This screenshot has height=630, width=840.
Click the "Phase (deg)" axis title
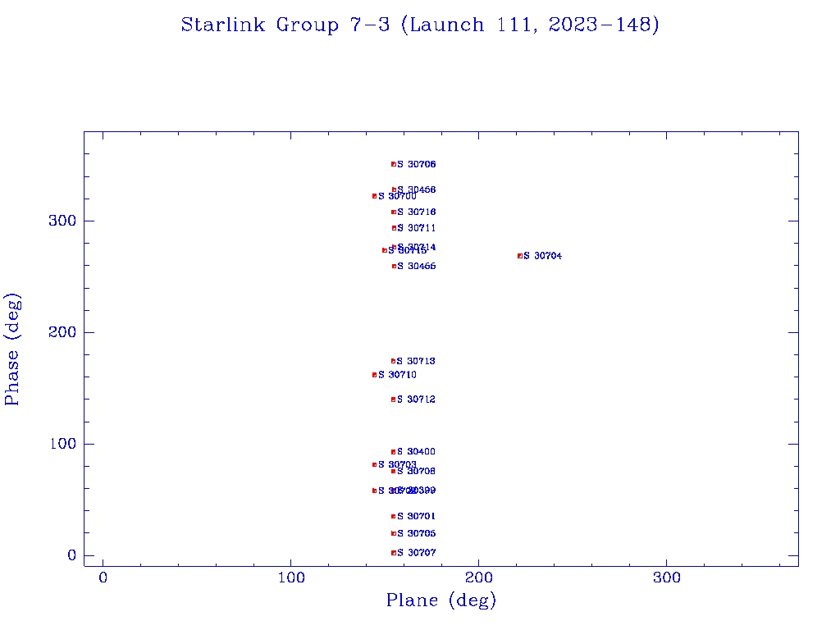(12, 349)
